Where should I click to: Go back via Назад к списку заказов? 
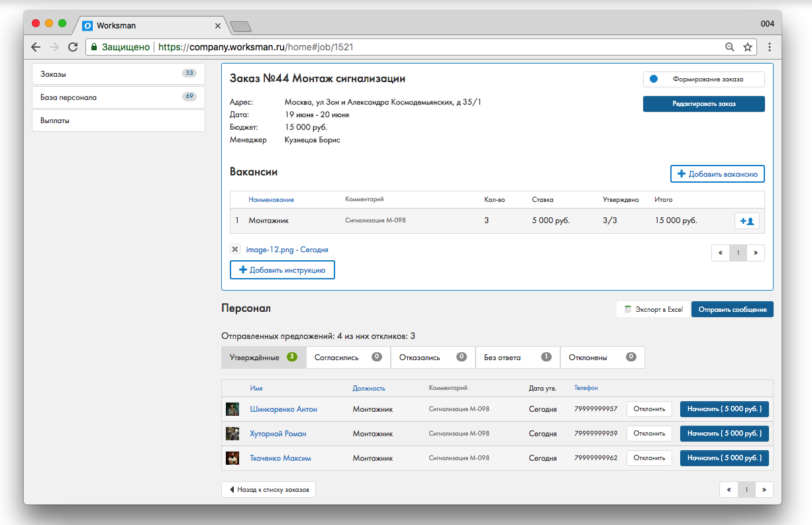269,490
